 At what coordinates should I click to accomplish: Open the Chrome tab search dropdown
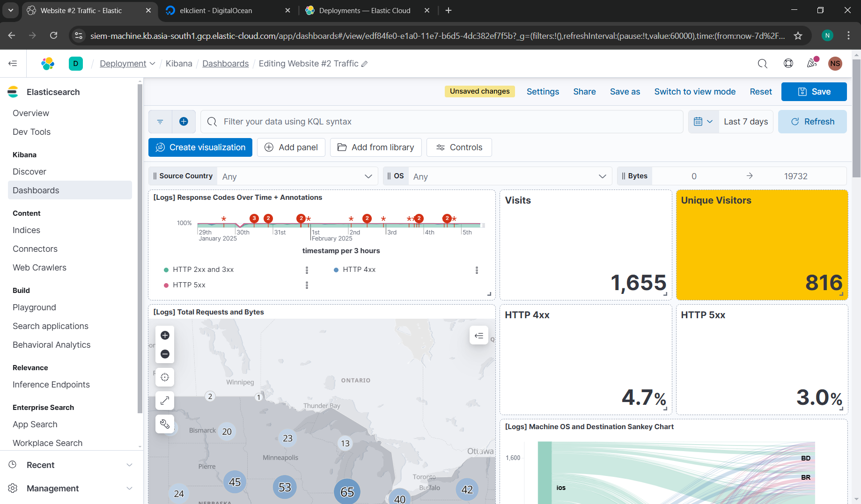tap(10, 10)
